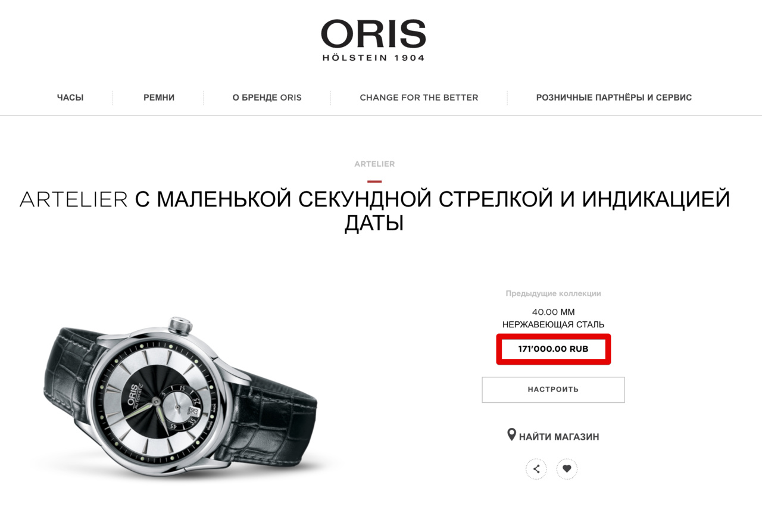The image size is (762, 532).
Task: Click the HÖLSTEIN 1904 tagline under logo
Action: coord(373,58)
